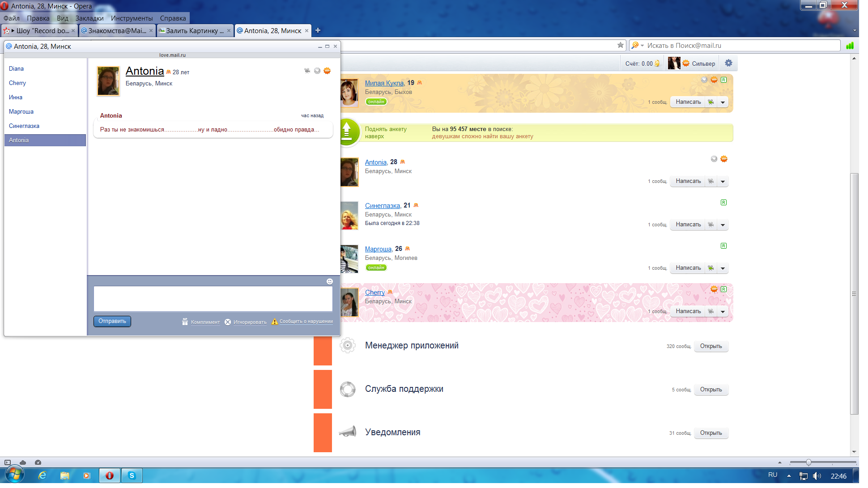Screen dimensions: 868x488
Task: Open the smiley emoticon picker
Action: 329,281
